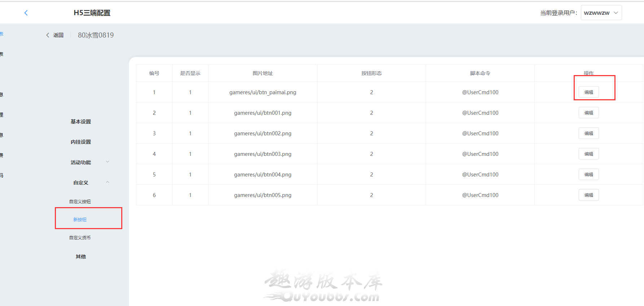The image size is (644, 306).
Task: Select 自定义按钮 submenu item
Action: point(80,201)
